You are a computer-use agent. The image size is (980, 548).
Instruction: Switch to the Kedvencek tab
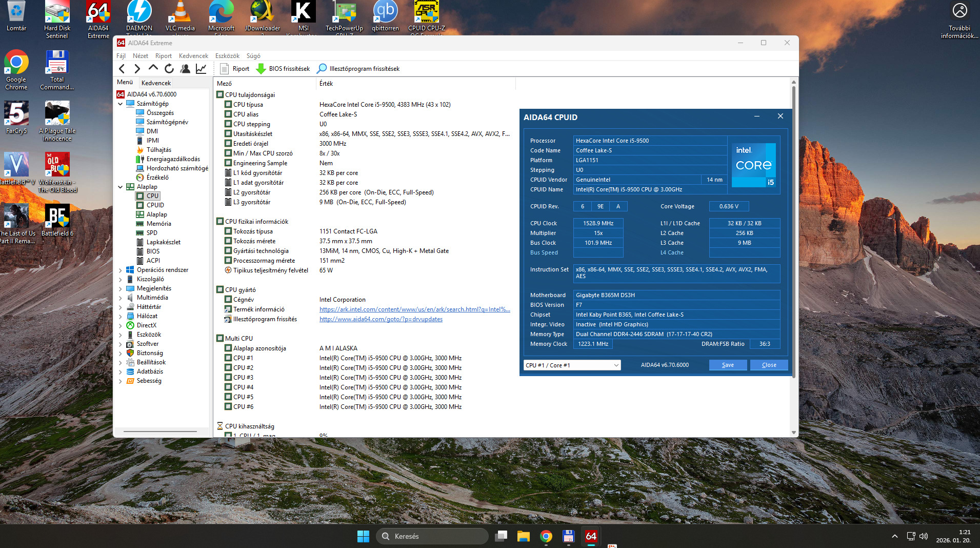coord(156,83)
